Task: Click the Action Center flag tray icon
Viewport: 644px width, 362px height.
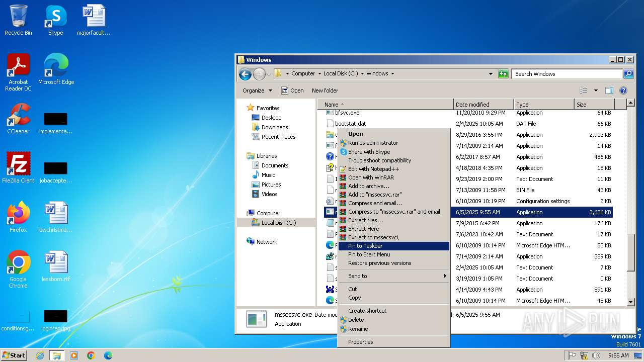Action: click(x=572, y=355)
